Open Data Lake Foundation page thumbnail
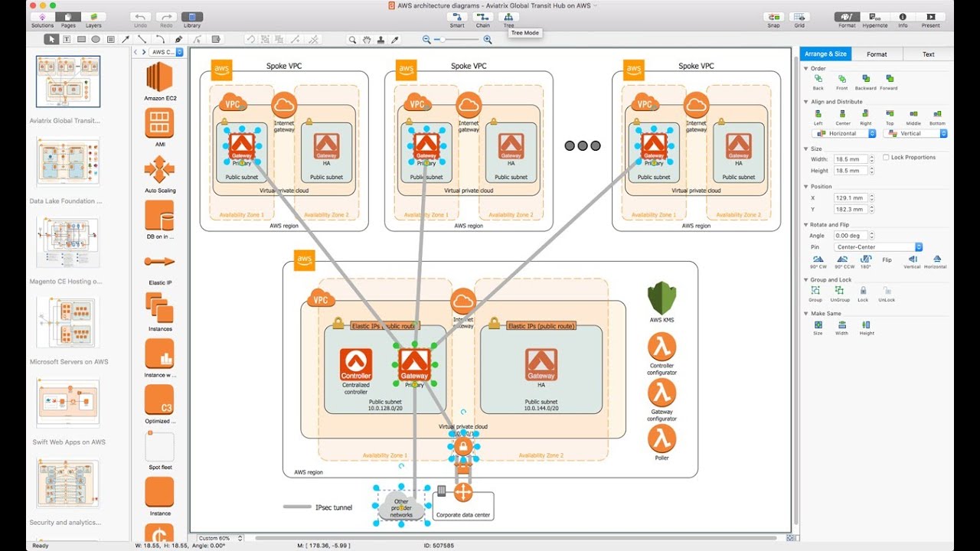Screen dimensions: 980x551 tap(67, 162)
